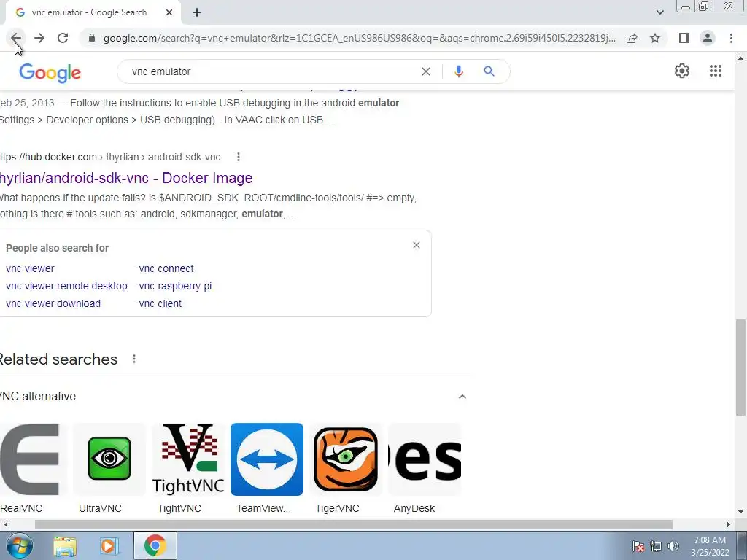Open TigerVNC thumbnail
The height and width of the screenshot is (560, 747).
pos(346,459)
